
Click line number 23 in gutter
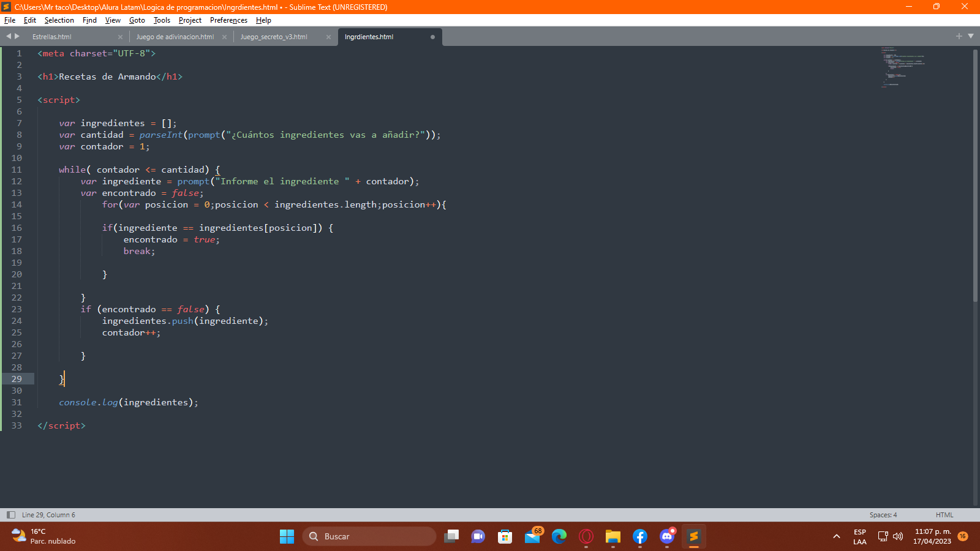point(17,309)
